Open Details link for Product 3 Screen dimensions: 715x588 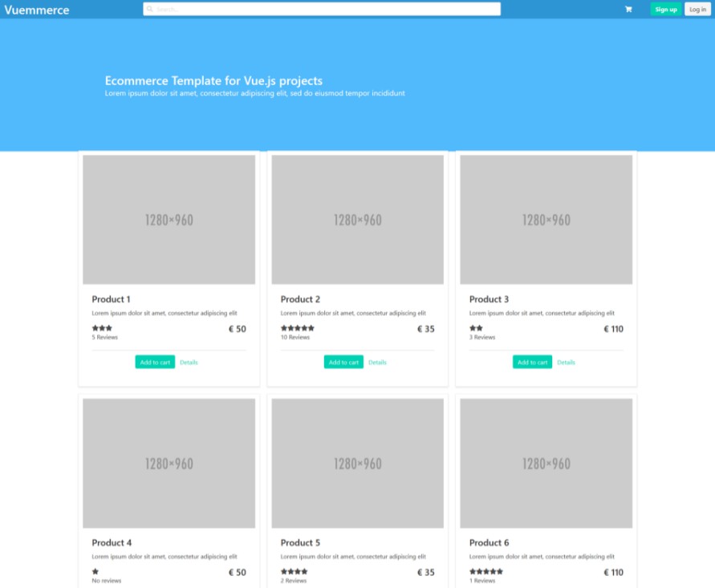pyautogui.click(x=566, y=363)
